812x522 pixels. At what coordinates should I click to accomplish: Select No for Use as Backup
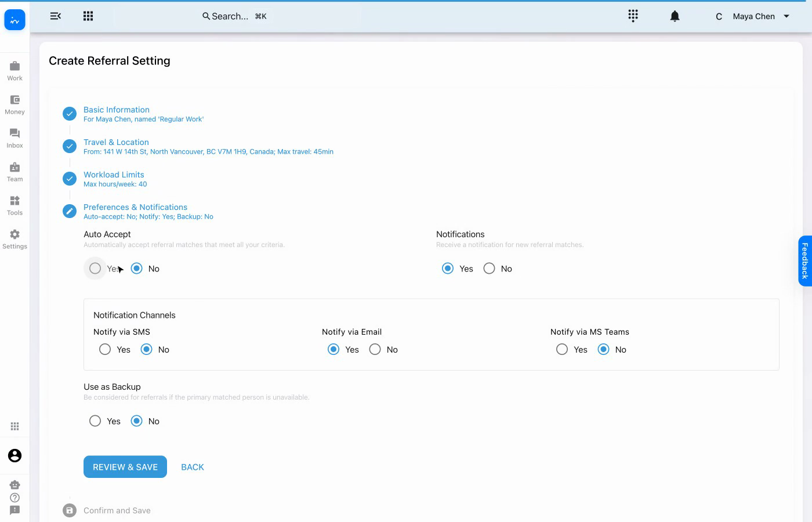click(x=136, y=421)
